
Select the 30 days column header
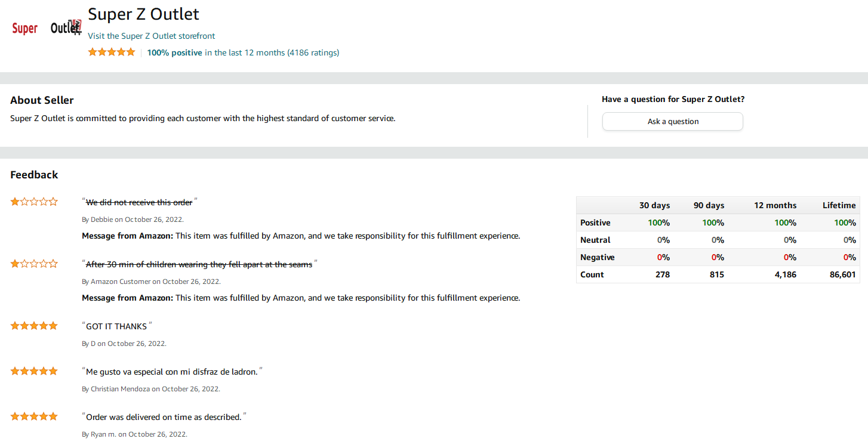click(654, 205)
